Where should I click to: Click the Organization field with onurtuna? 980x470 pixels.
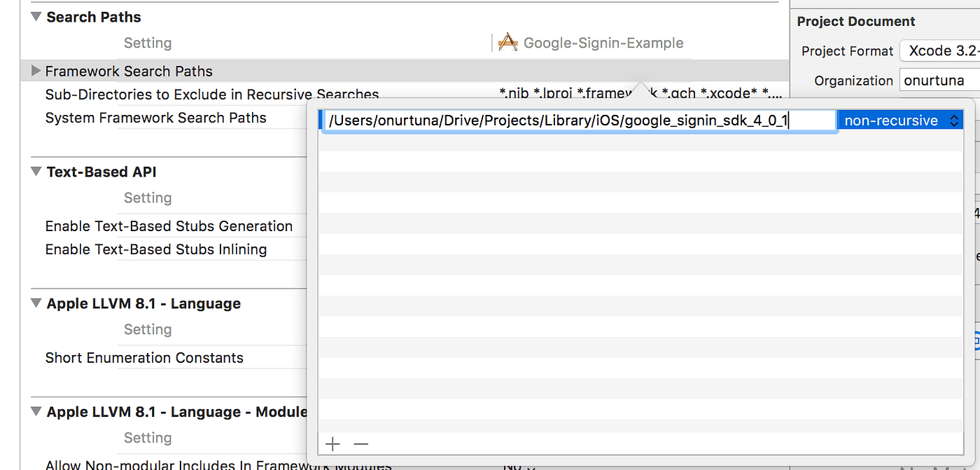coord(940,81)
